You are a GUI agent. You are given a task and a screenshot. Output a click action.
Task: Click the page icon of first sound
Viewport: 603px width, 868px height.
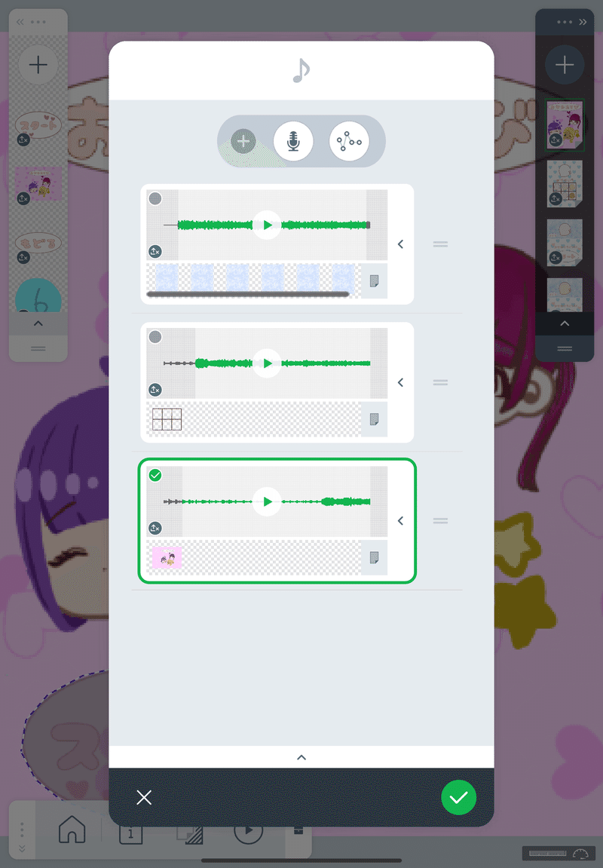click(x=374, y=281)
